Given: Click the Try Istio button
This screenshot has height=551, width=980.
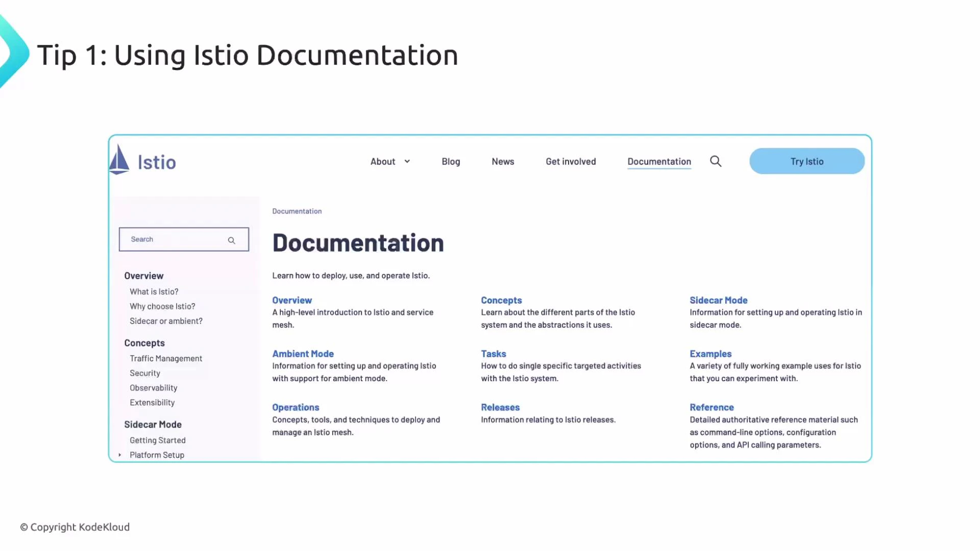Looking at the screenshot, I should click(807, 161).
